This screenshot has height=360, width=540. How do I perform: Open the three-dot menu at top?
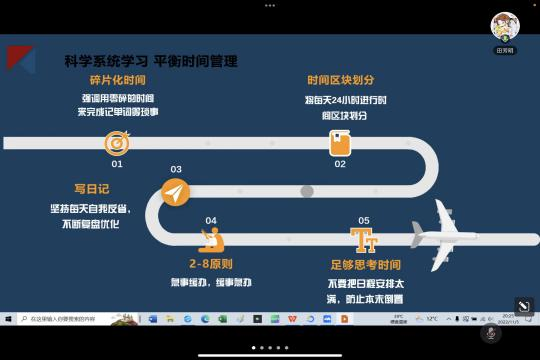click(270, 6)
